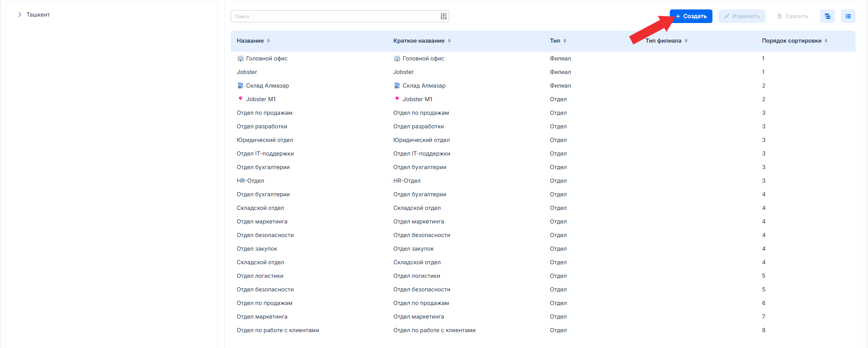Select the Юридический отдел row
The image size is (868, 348).
265,140
